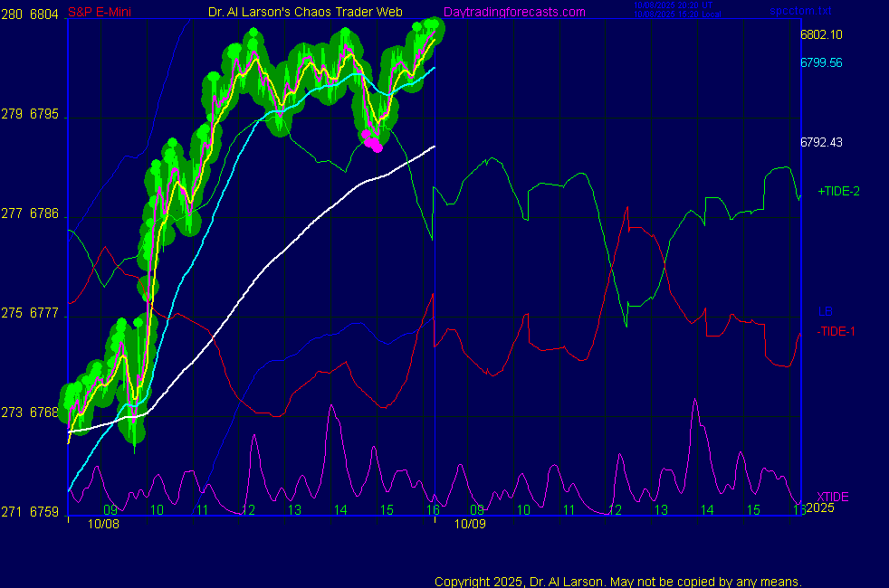Click the copyright notice text

[617, 581]
